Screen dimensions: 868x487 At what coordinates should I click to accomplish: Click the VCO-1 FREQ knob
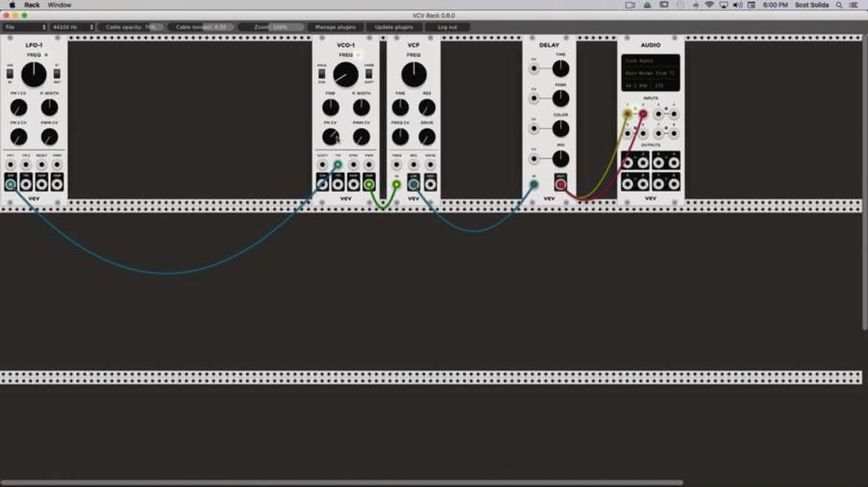[346, 74]
